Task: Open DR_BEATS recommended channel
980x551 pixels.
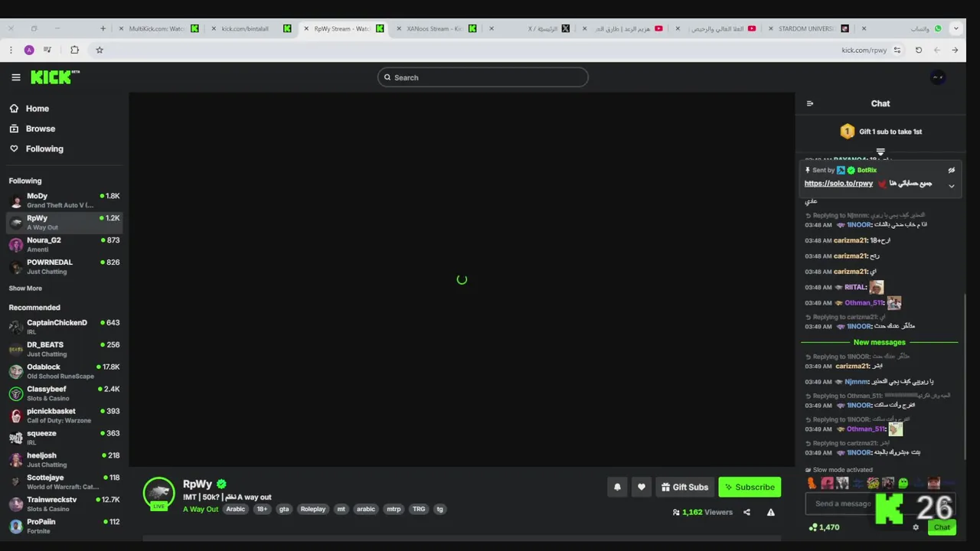Action: click(64, 350)
